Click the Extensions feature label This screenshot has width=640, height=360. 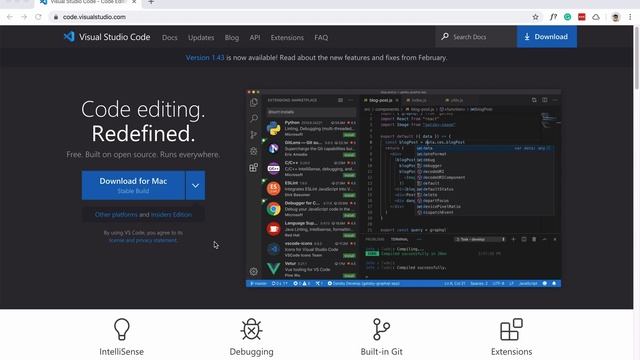[511, 351]
